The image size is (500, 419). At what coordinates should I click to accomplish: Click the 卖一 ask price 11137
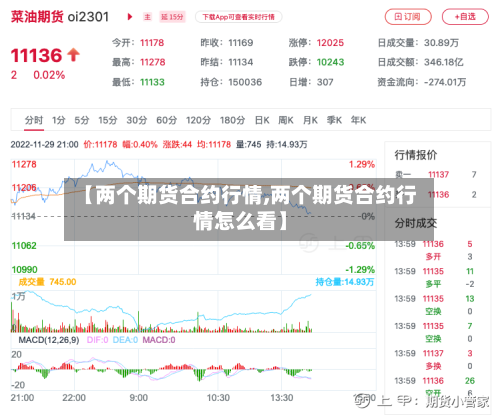438,174
